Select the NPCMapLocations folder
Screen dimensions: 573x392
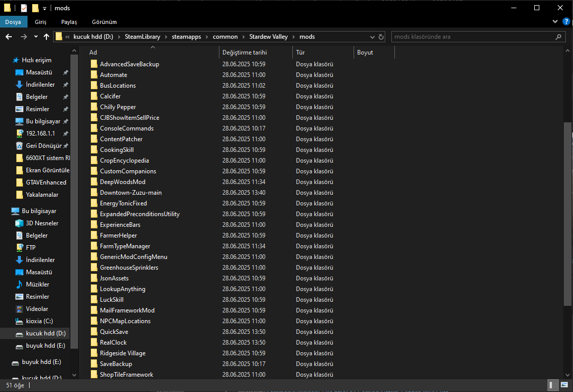pyautogui.click(x=126, y=321)
